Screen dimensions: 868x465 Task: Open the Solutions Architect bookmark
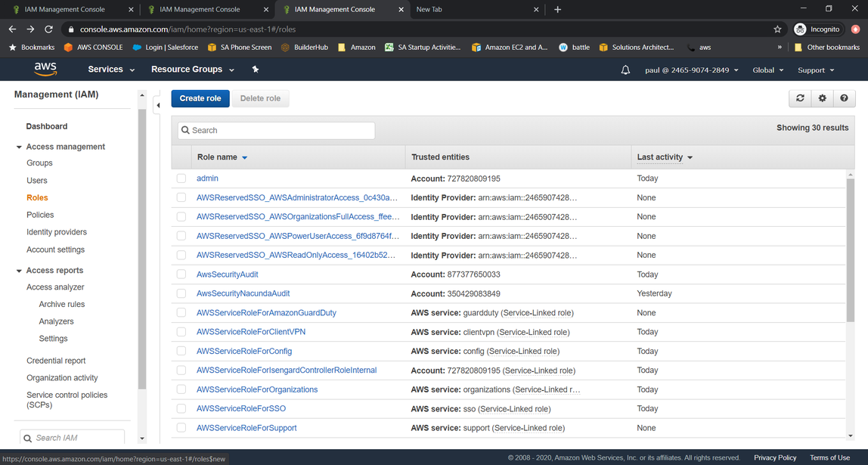coord(637,47)
